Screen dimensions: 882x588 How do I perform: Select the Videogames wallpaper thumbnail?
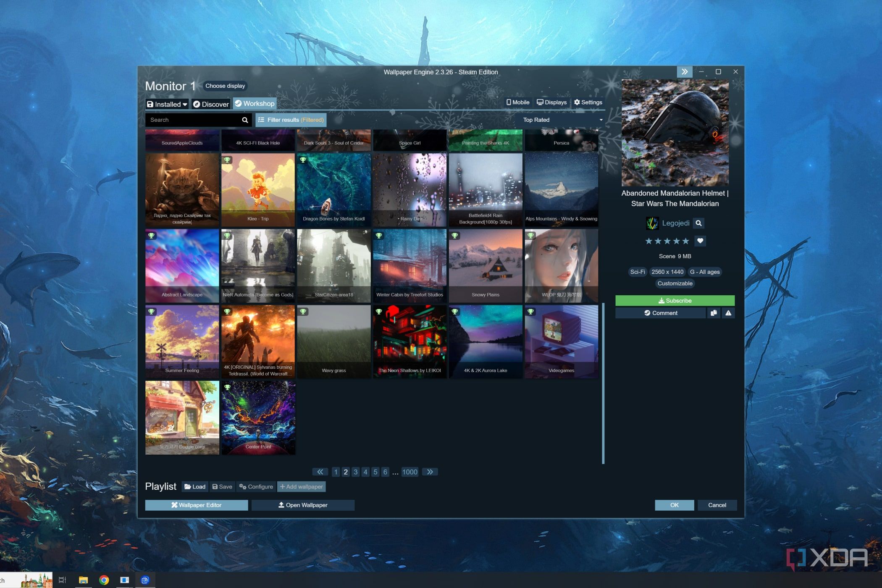point(561,341)
